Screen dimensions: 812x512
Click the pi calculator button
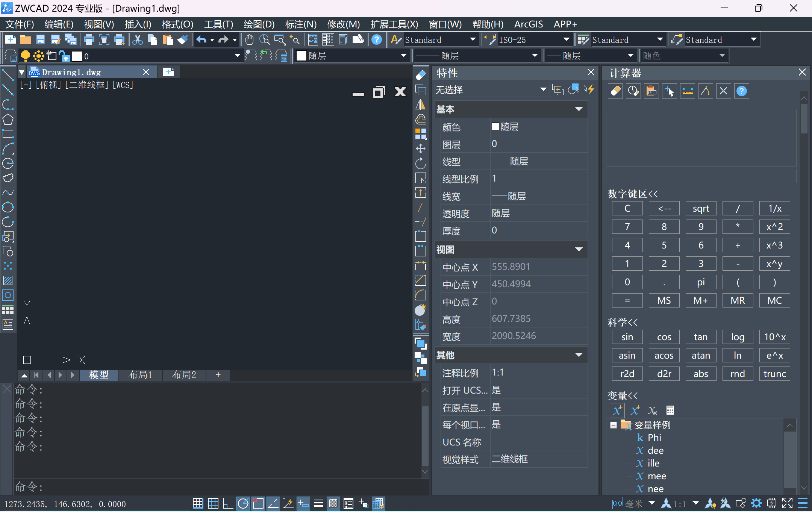701,282
